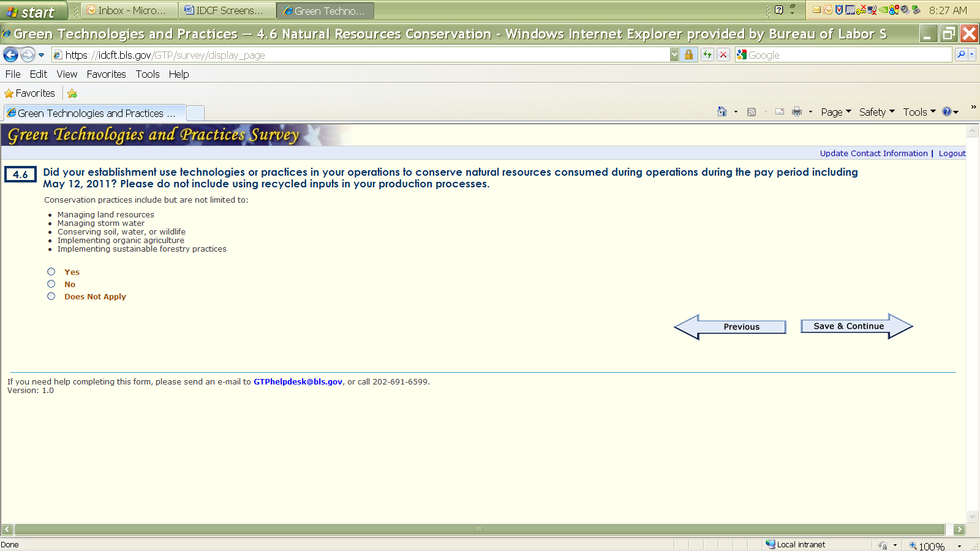Expand the Safety dropdown menu
This screenshot has height=551, width=980.
tap(876, 112)
